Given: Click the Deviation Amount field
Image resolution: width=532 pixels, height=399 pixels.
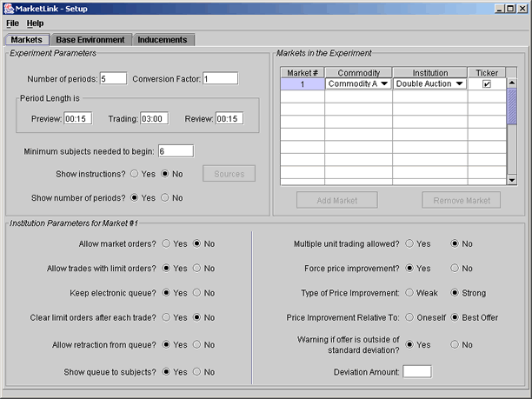Looking at the screenshot, I should [x=417, y=371].
